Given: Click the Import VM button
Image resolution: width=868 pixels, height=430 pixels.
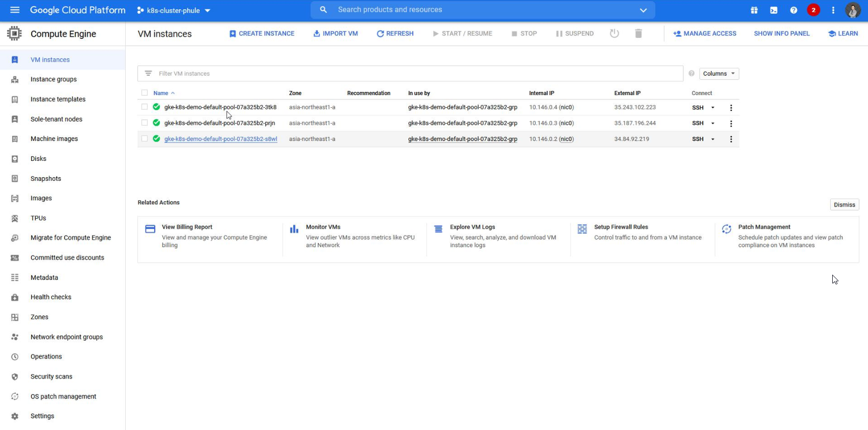Looking at the screenshot, I should point(336,34).
